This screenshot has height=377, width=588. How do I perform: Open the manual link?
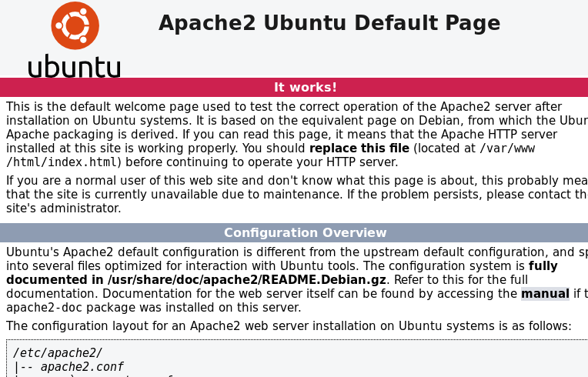tap(545, 293)
